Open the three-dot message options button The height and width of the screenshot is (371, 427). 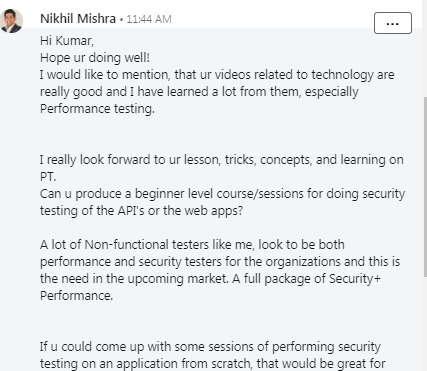[393, 23]
